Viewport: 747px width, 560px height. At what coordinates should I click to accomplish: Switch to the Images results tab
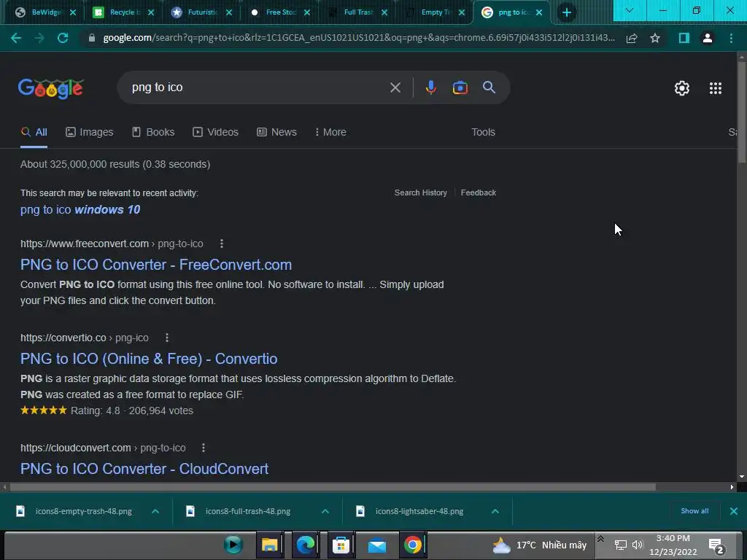coord(90,133)
